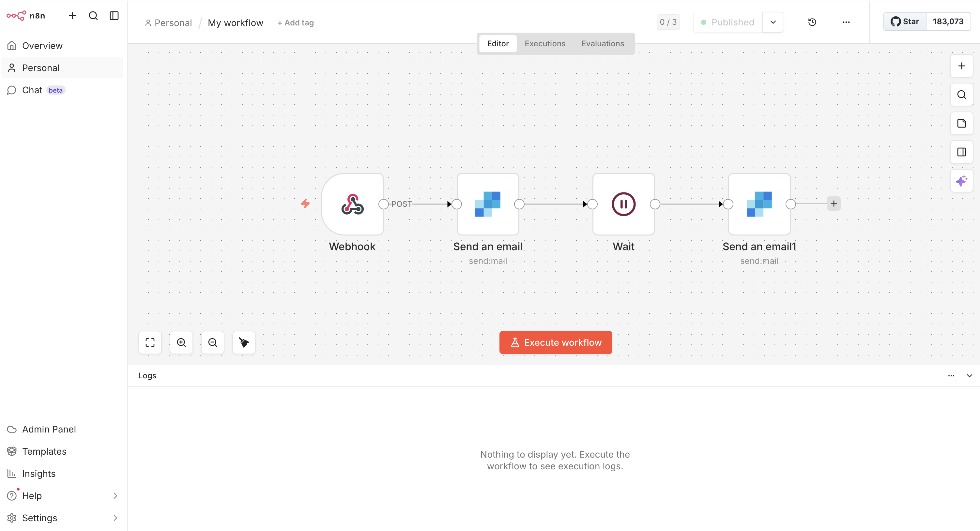Image resolution: width=980 pixels, height=531 pixels.
Task: Click GitHub Star button
Action: (x=905, y=21)
